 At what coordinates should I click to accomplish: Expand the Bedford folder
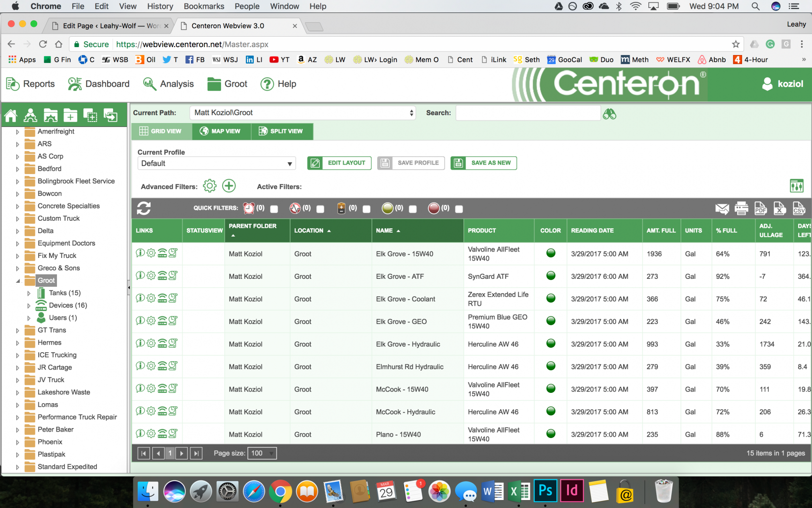click(x=17, y=169)
